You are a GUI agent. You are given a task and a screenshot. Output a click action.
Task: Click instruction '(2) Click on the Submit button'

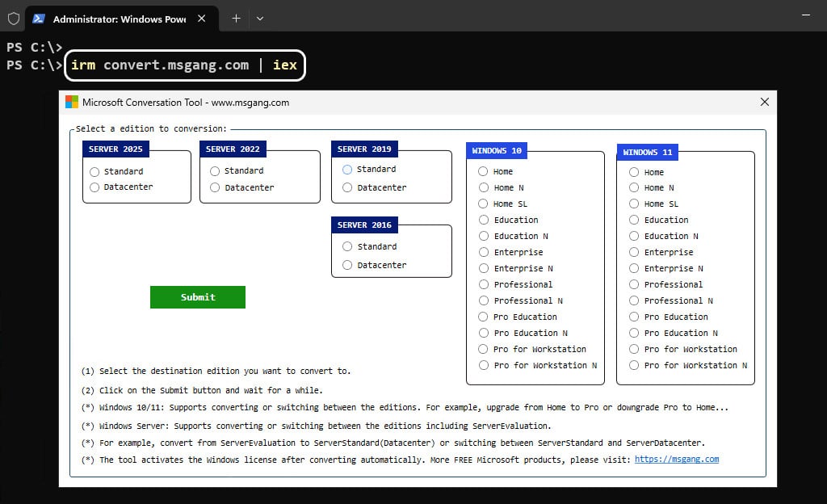click(202, 391)
